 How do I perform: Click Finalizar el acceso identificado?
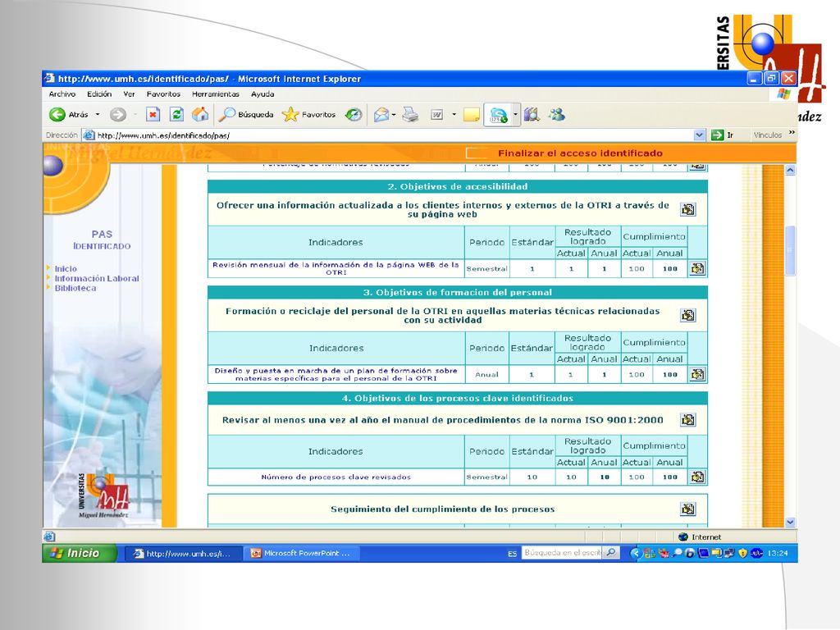[x=580, y=153]
